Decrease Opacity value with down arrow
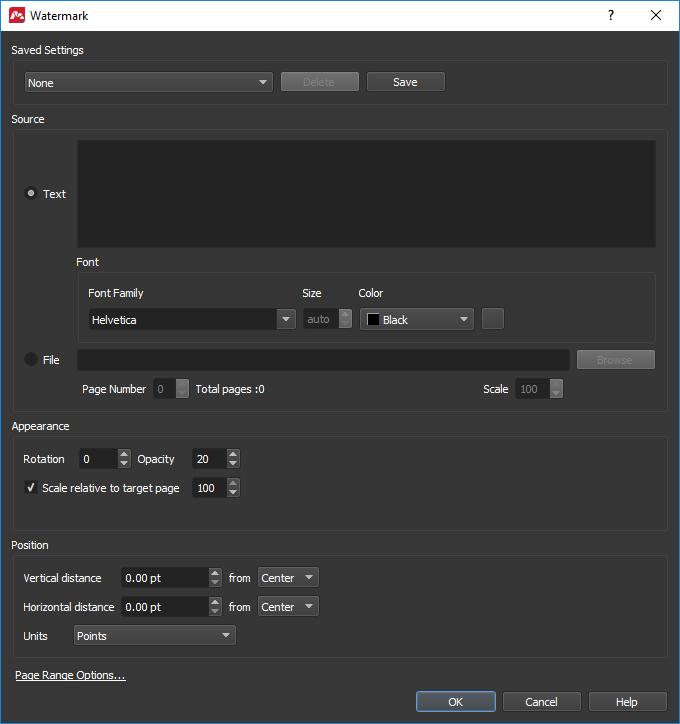Image resolution: width=680 pixels, height=724 pixels. tap(233, 464)
